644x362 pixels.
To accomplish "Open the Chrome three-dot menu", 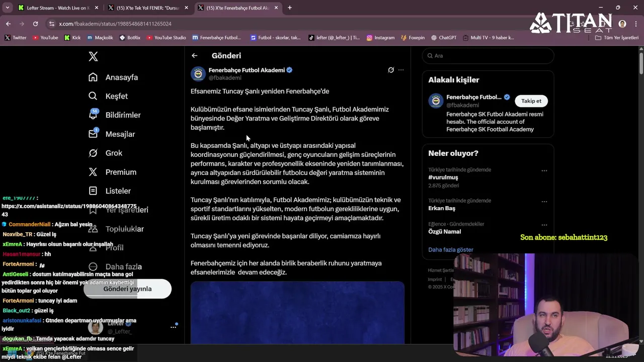I will point(635,24).
